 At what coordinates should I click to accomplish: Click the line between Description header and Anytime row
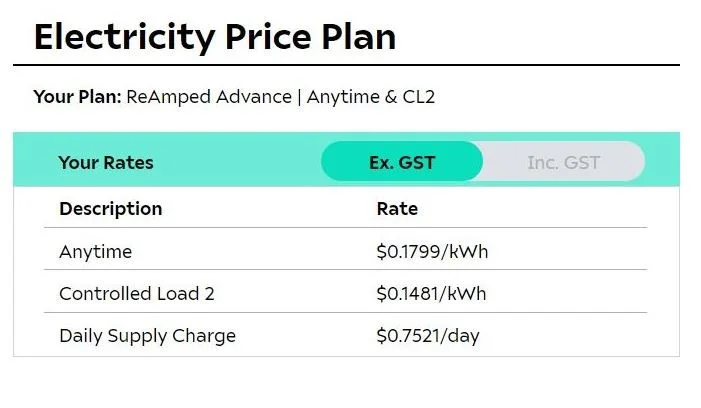346,228
